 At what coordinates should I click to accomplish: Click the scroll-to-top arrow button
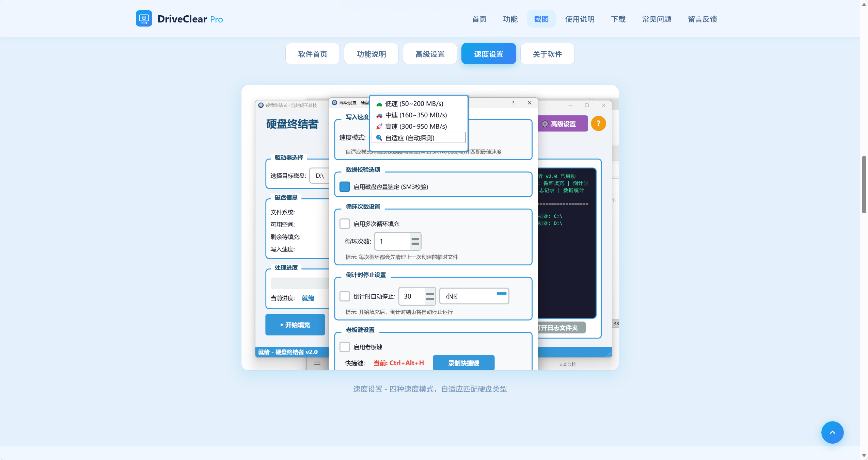pos(832,432)
